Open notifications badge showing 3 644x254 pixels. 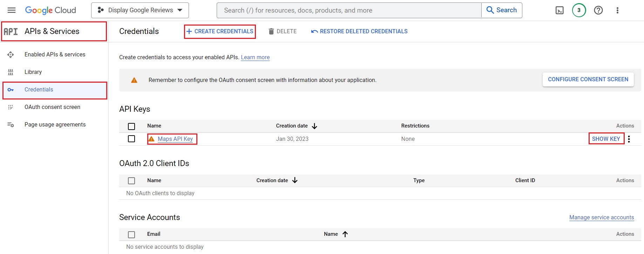[x=579, y=10]
